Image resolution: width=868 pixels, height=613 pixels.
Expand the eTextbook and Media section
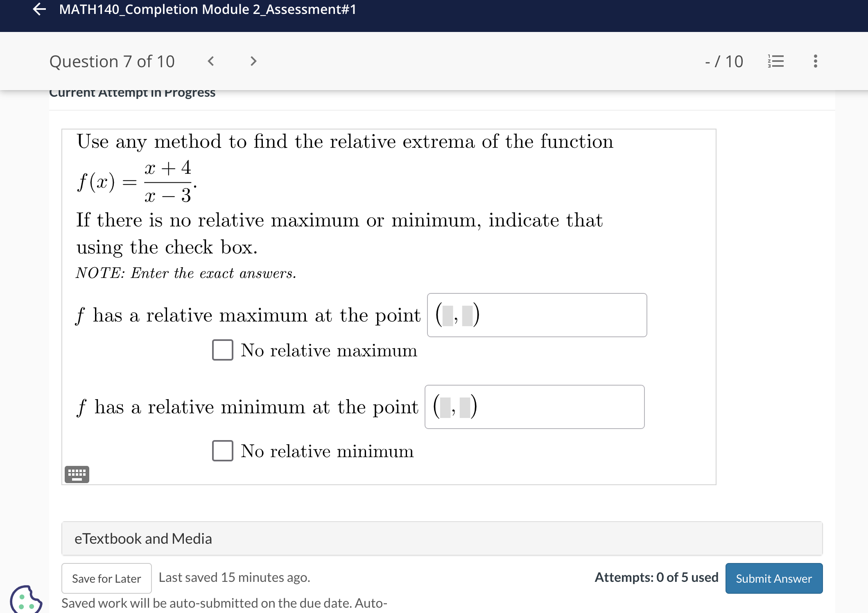tap(442, 538)
